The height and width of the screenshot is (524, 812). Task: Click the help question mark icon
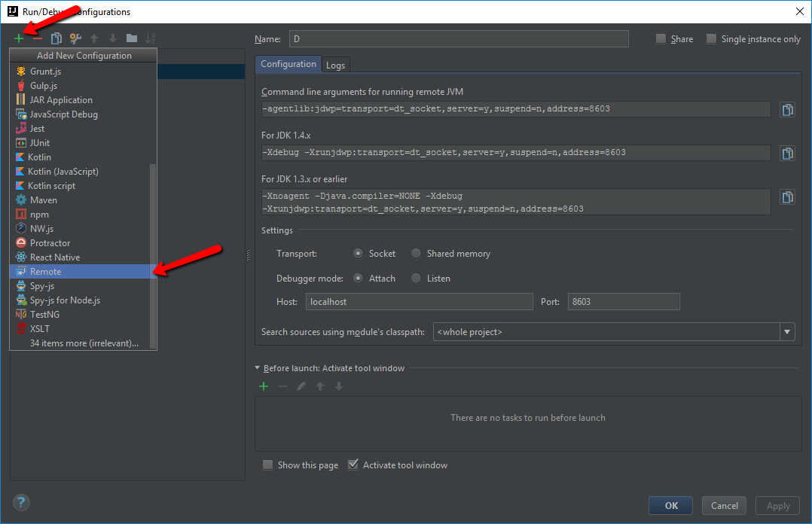point(20,502)
